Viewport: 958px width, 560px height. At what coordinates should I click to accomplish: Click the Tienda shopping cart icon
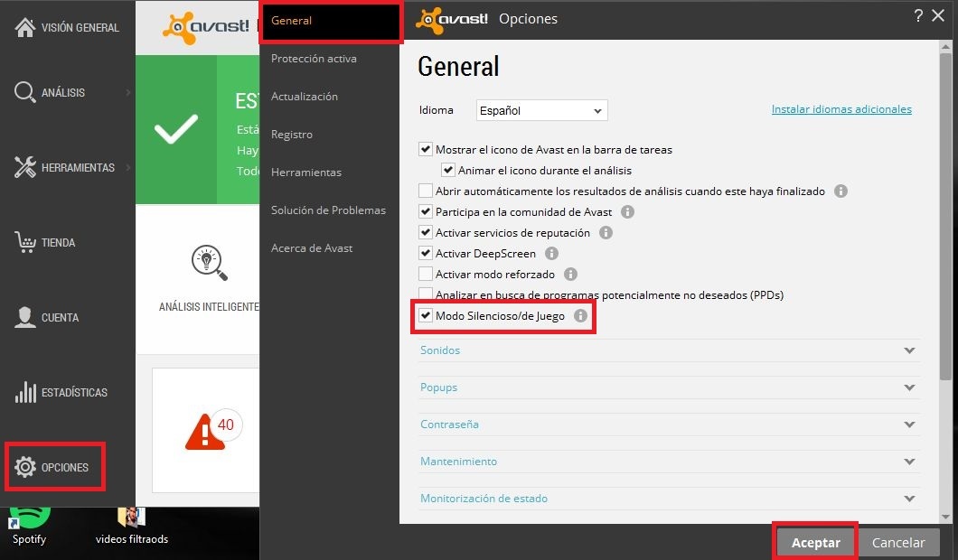pyautogui.click(x=25, y=242)
